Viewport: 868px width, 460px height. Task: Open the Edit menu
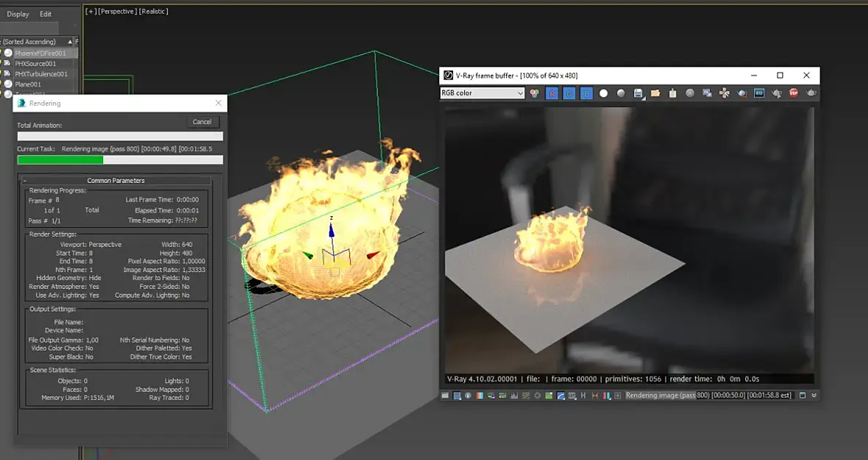(x=46, y=14)
